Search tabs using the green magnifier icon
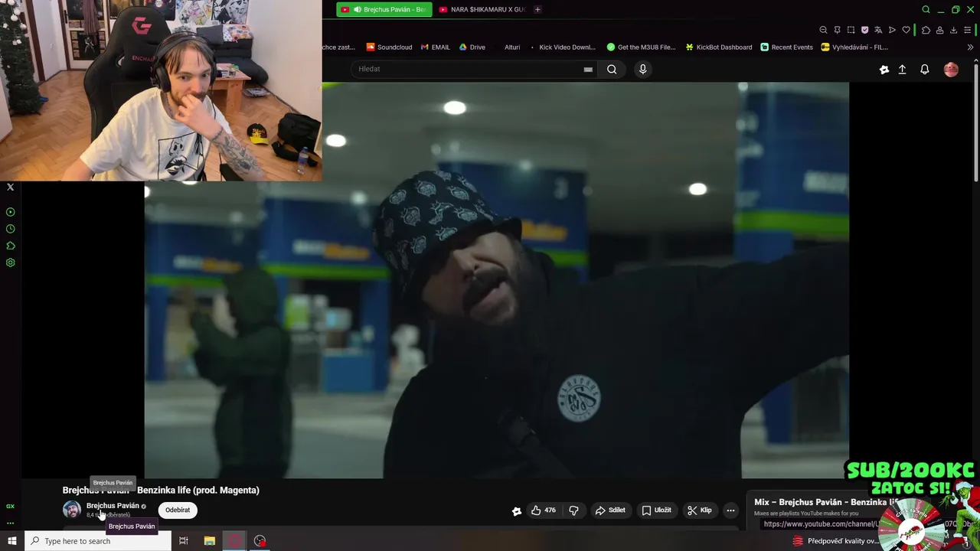 click(x=926, y=10)
